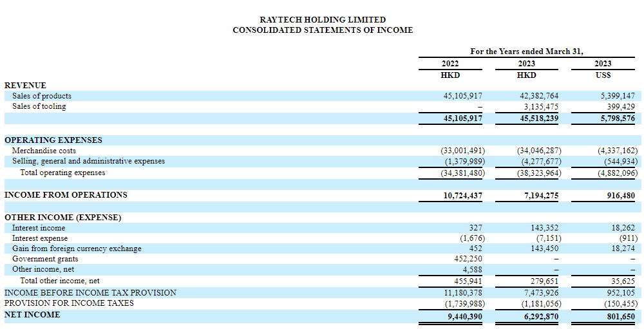This screenshot has width=644, height=329.
Task: Click the (4,337,162) merchandise cost value
Action: 618,151
